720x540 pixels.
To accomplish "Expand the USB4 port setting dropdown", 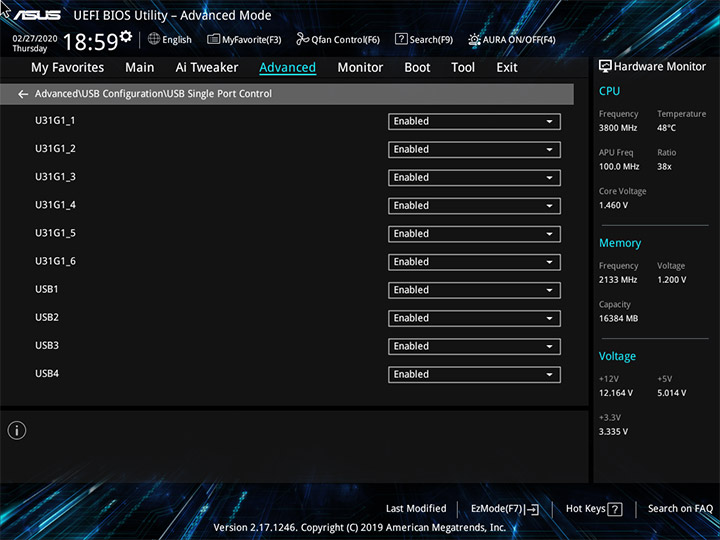I will (474, 375).
